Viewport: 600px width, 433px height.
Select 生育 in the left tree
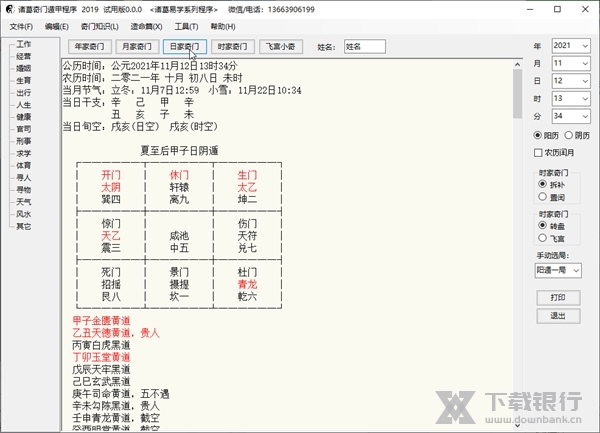[x=23, y=81]
